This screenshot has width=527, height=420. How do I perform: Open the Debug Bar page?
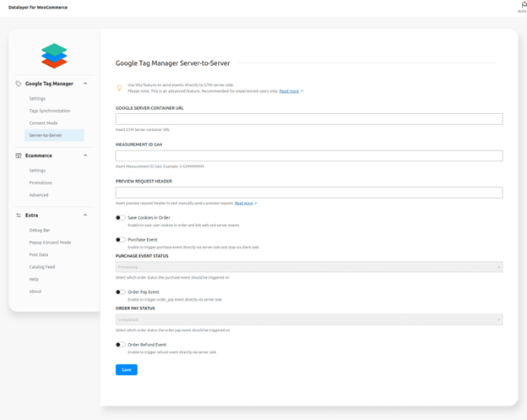[40, 231]
